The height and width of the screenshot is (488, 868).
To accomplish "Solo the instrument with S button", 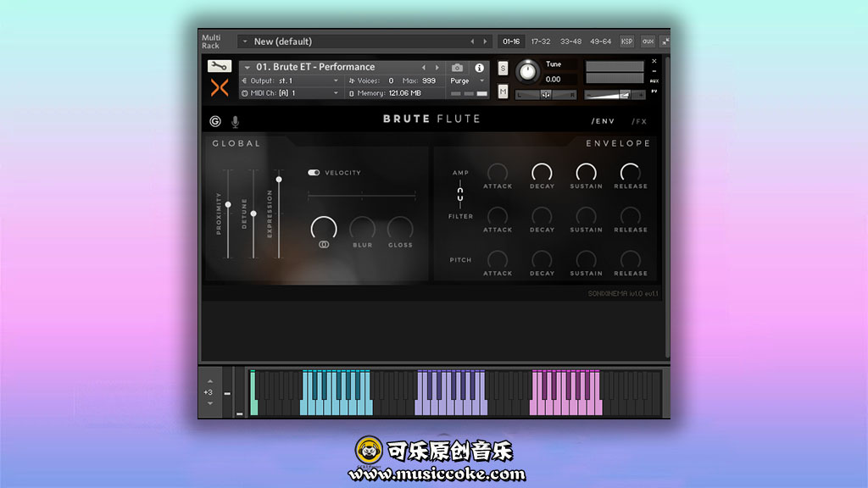I will 503,68.
